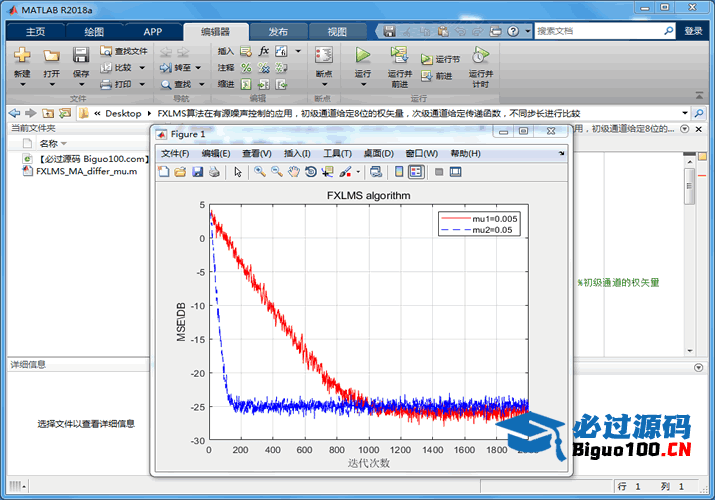Click the help question mark icon

tap(513, 31)
